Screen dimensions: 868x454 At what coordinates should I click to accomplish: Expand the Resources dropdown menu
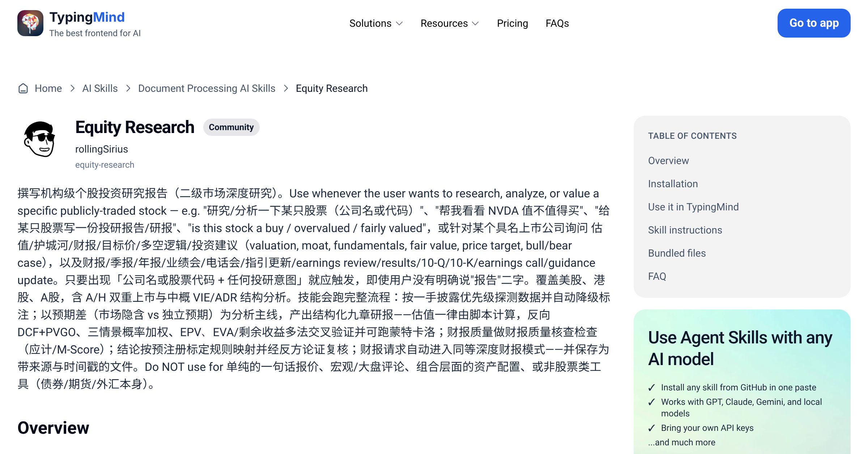point(450,23)
